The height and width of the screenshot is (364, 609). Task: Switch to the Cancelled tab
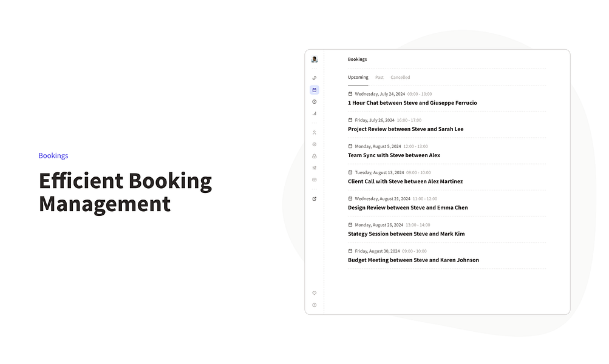click(x=400, y=77)
